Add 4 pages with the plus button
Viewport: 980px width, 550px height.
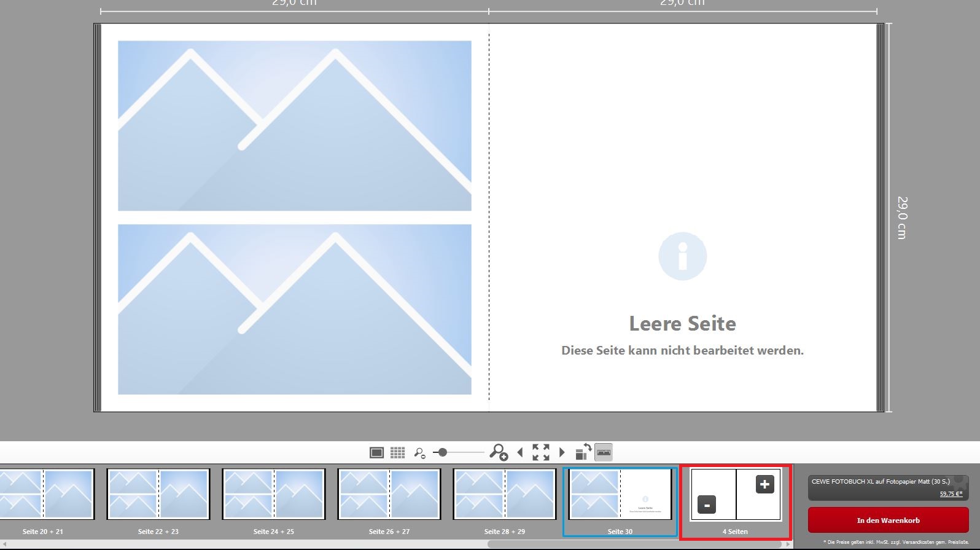point(764,484)
